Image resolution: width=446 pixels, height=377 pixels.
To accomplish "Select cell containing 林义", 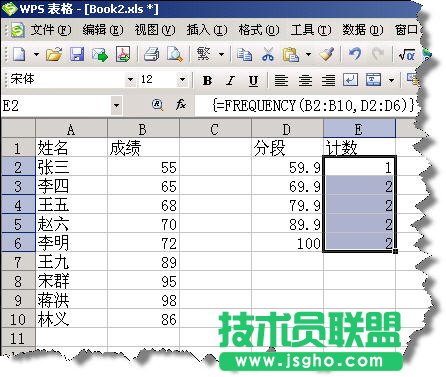I will pyautogui.click(x=71, y=319).
